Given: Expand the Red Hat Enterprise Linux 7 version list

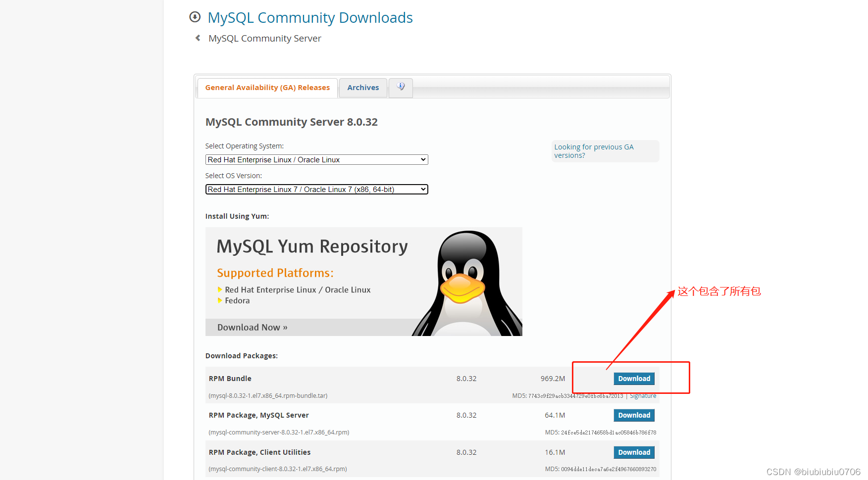Looking at the screenshot, I should (x=316, y=189).
